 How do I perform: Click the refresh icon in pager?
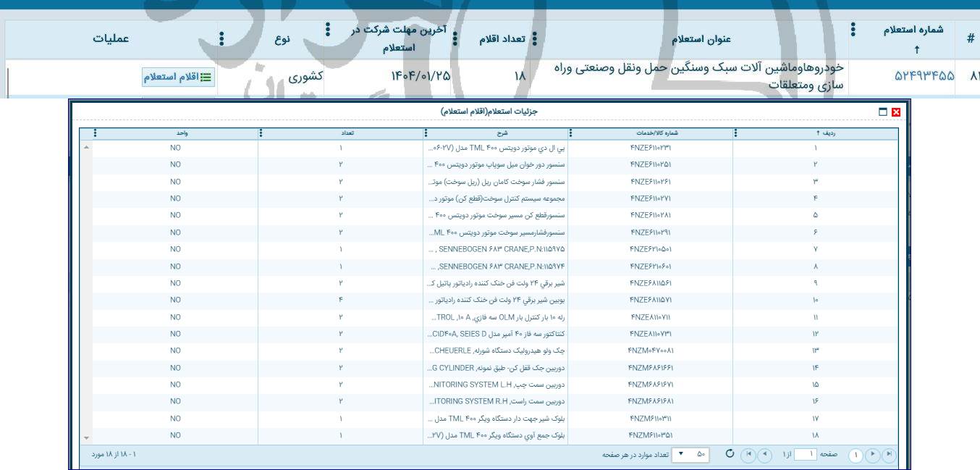click(x=730, y=453)
